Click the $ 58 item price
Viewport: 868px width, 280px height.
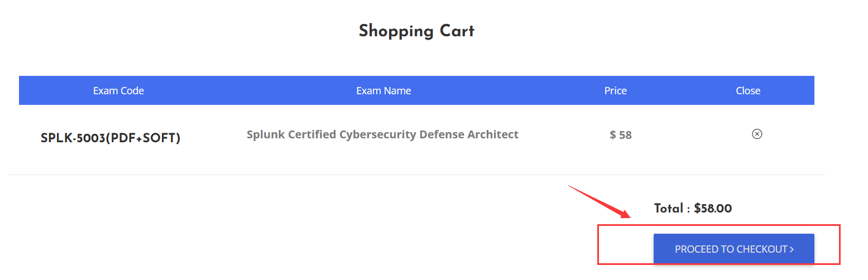[x=621, y=135]
